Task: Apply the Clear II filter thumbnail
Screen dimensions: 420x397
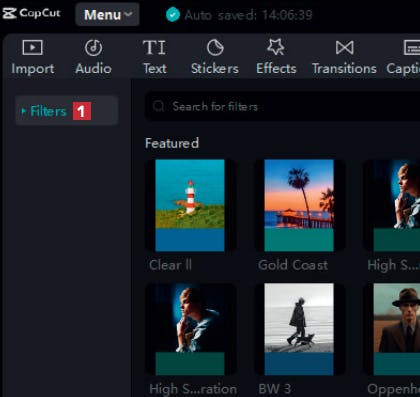Action: pos(190,205)
